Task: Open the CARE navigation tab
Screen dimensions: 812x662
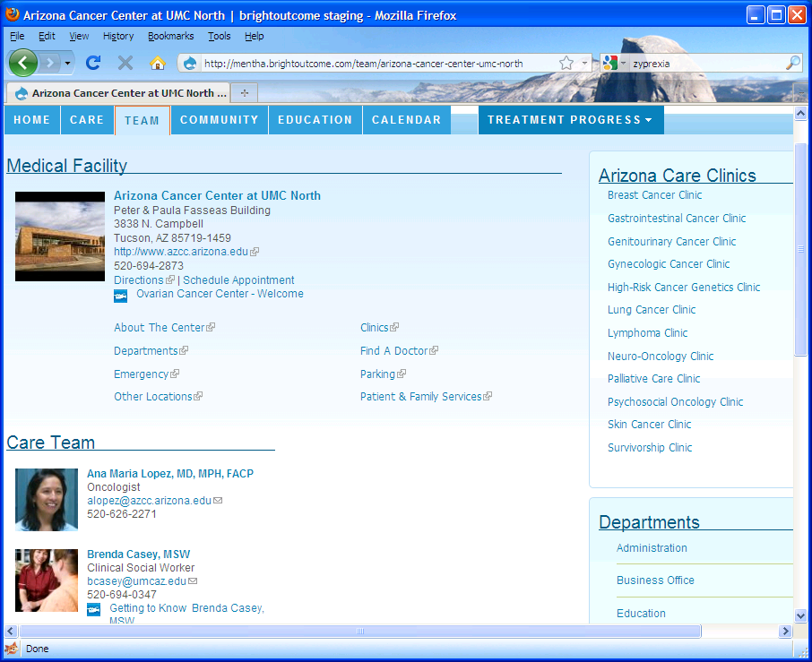Action: coord(87,120)
